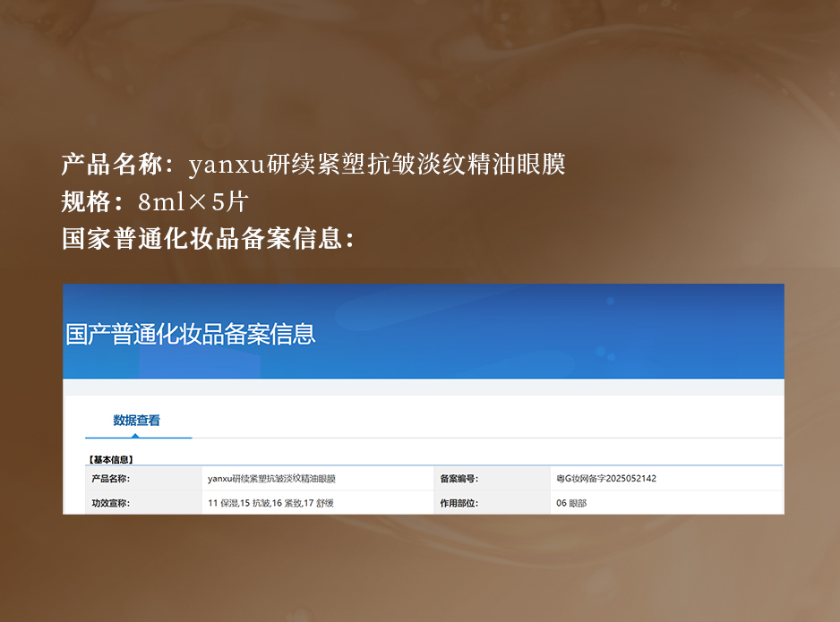
Task: Select the 【基本信息】 section heading
Action: click(x=111, y=459)
